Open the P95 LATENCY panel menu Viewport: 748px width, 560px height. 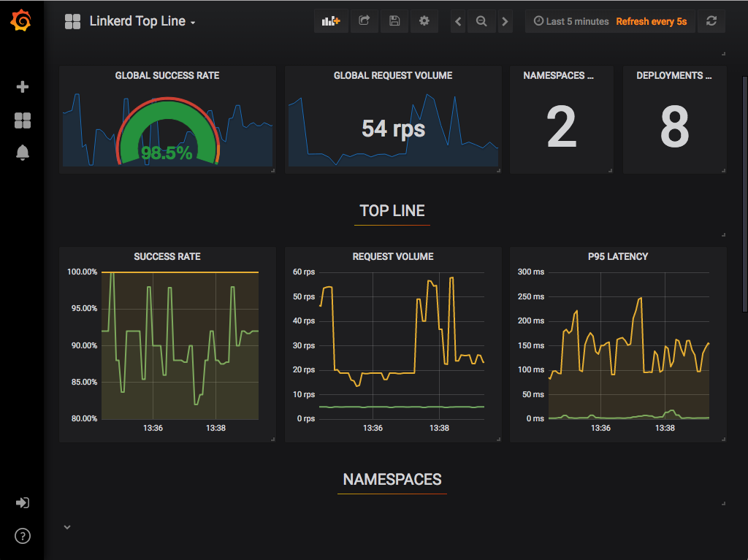click(x=618, y=256)
